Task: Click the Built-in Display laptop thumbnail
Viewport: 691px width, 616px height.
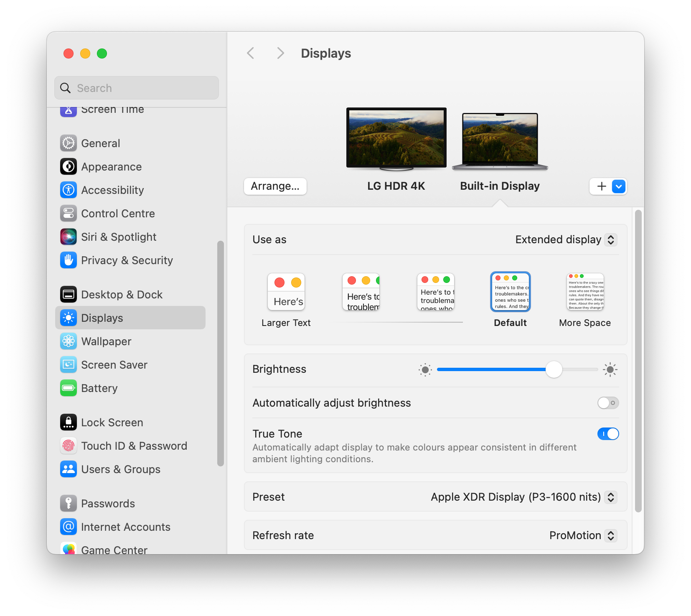Action: 500,141
